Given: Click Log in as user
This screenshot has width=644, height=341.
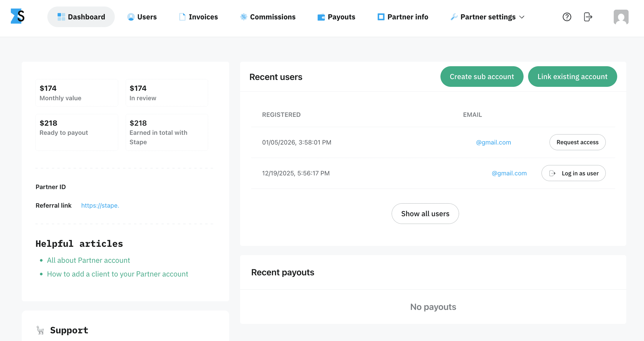Looking at the screenshot, I should pyautogui.click(x=574, y=173).
